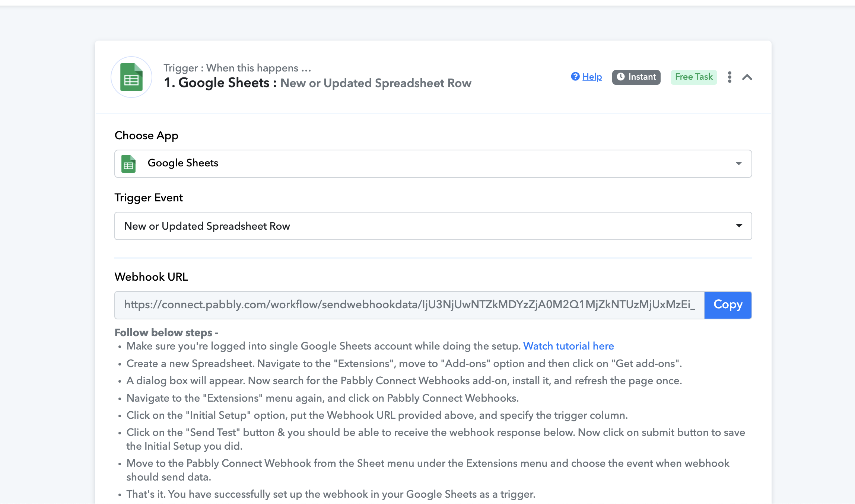Viewport: 855px width, 504px height.
Task: Collapse the trigger step with the chevron
Action: (747, 77)
